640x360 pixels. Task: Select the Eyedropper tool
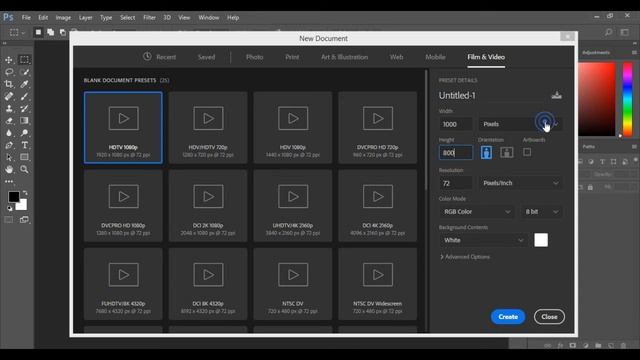[x=24, y=84]
